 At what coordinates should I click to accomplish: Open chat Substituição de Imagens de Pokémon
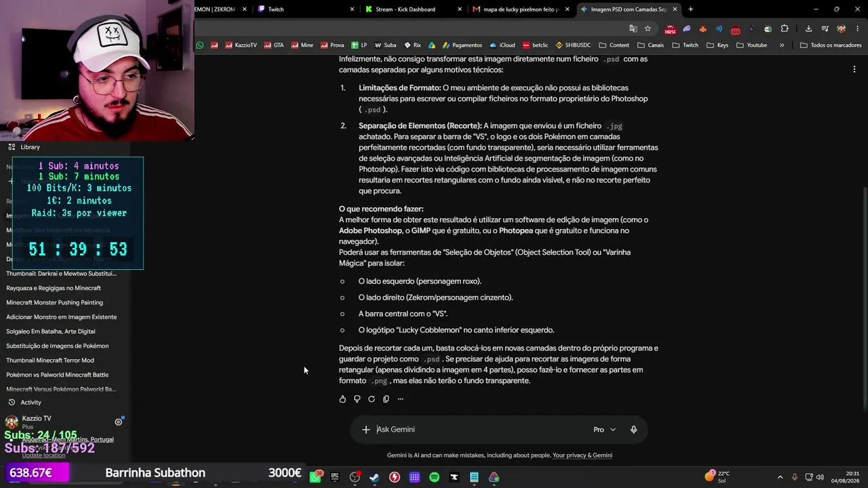click(58, 346)
